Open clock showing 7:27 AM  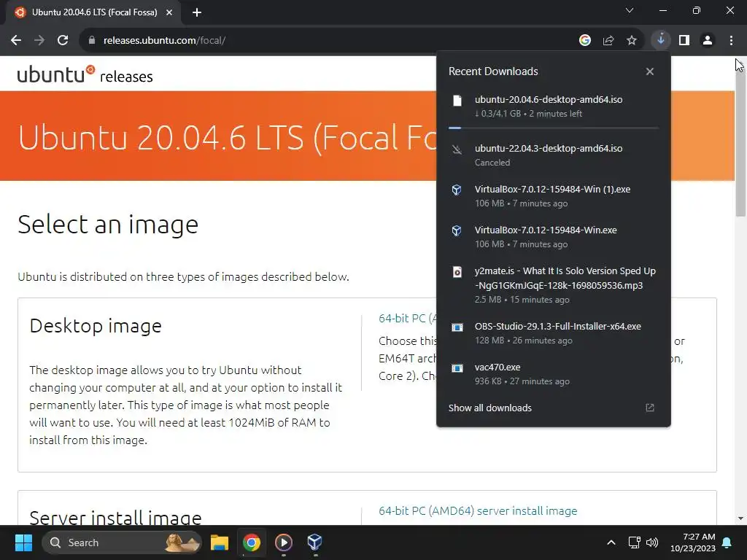693,542
